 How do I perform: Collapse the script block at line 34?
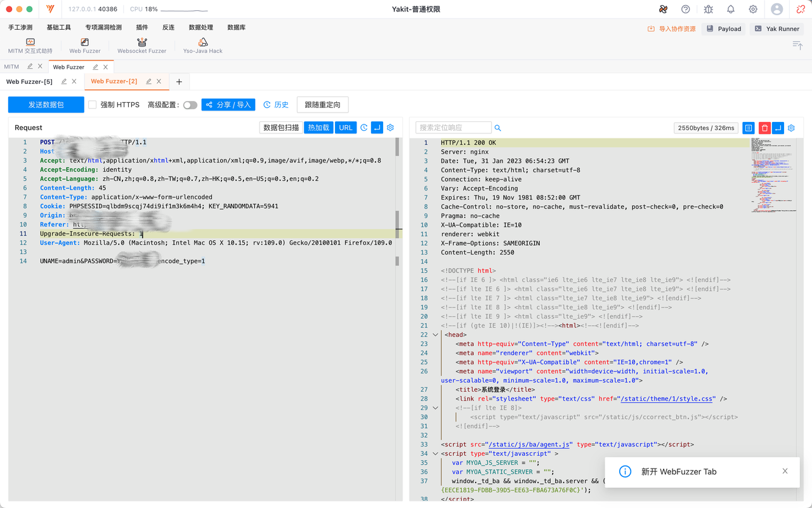point(435,454)
